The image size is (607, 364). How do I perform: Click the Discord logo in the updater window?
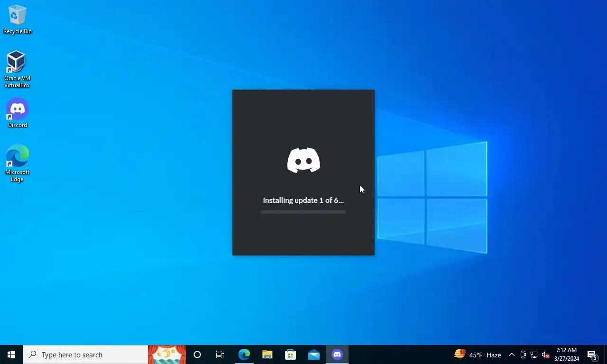click(303, 160)
